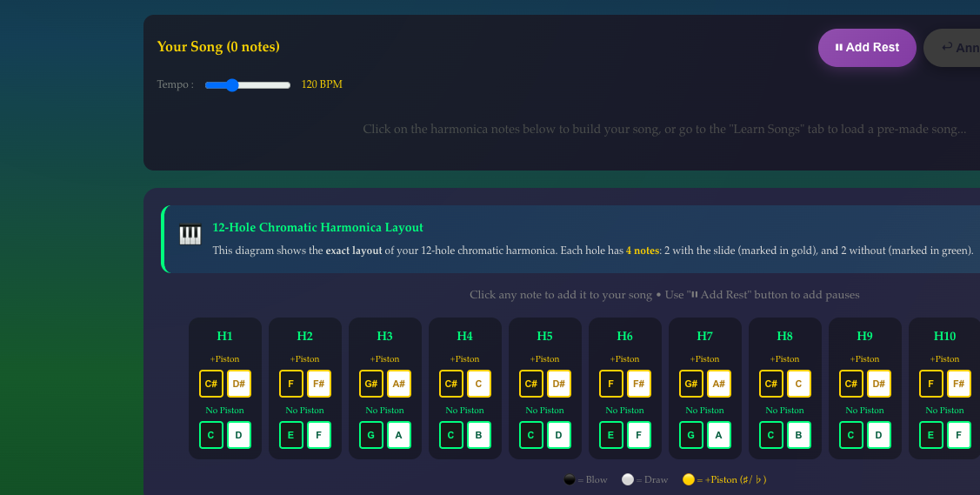Screen dimensions: 980x495
Task: Click the Your Song (0 notes) heading
Action: pyautogui.click(x=218, y=47)
